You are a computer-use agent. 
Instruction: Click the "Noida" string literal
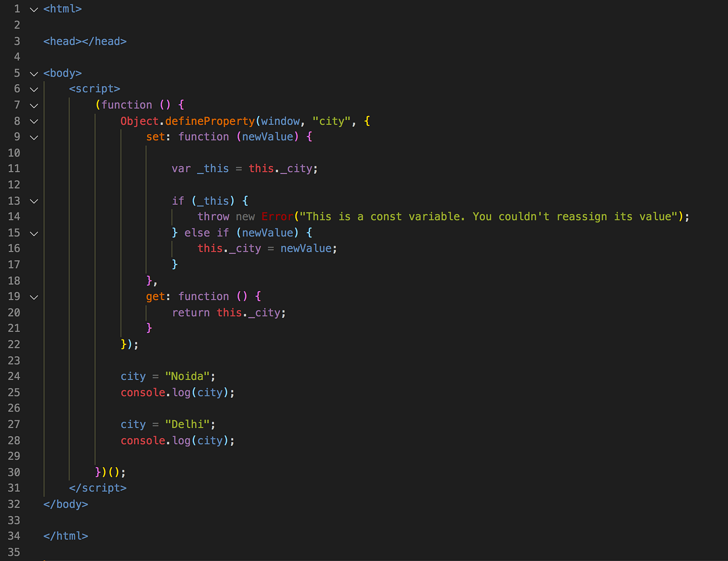coord(187,377)
